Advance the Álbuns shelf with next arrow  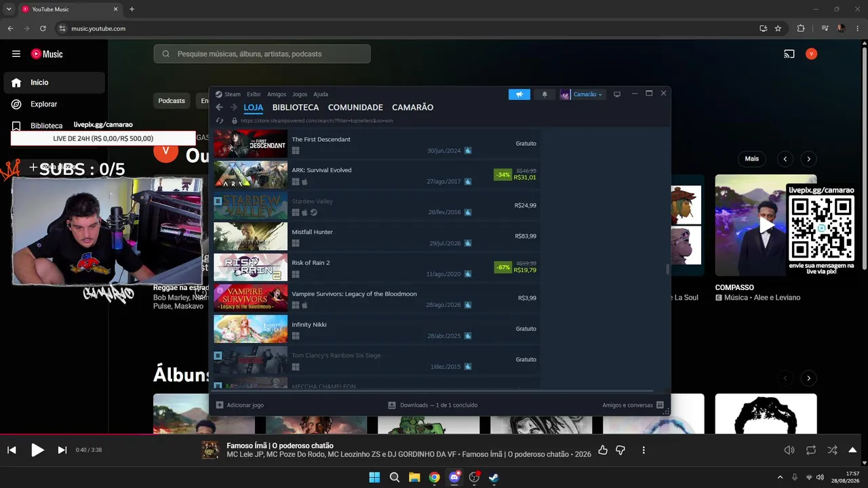(x=808, y=378)
